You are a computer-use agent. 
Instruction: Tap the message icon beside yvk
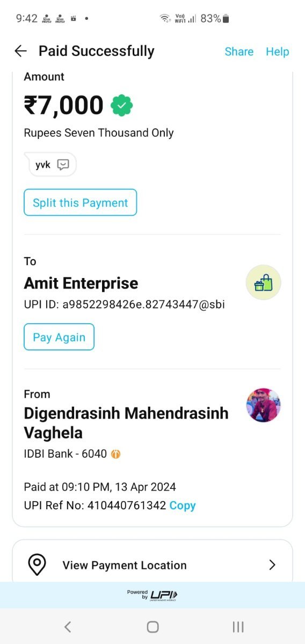point(63,165)
